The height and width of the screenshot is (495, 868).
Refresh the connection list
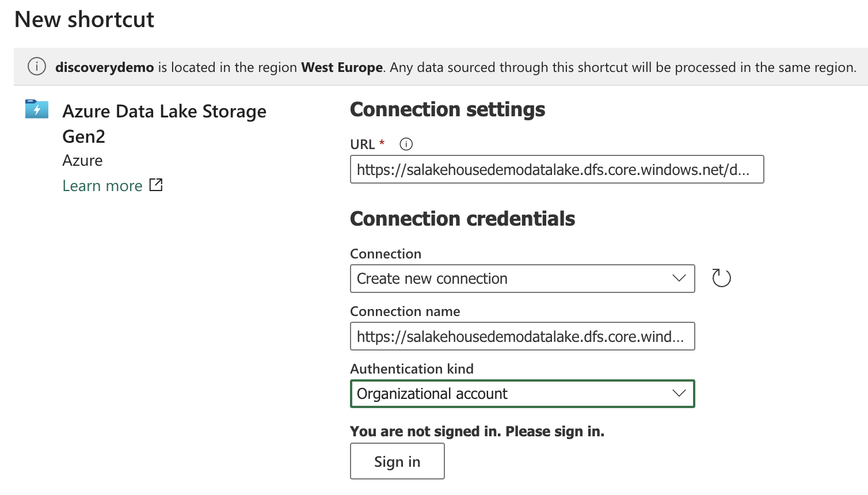pos(721,278)
